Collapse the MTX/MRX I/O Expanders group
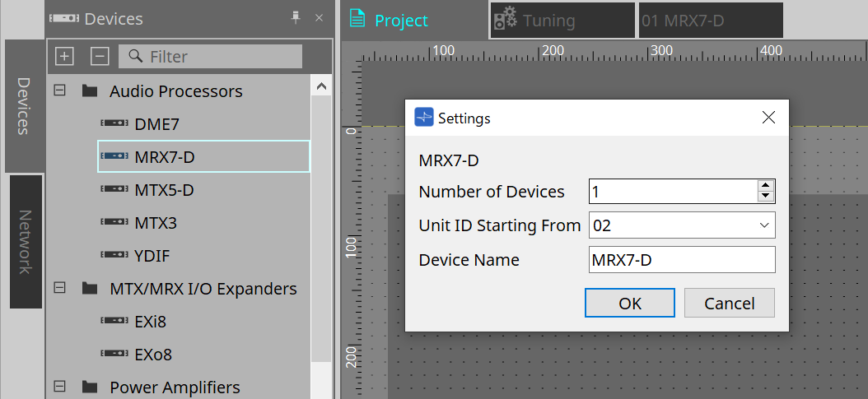This screenshot has width=868, height=399. (59, 288)
